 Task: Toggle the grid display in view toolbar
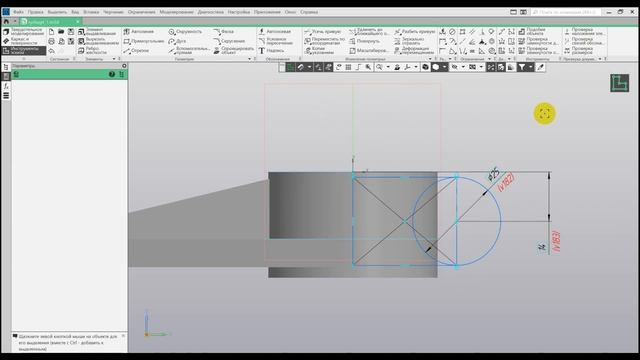tap(348, 67)
